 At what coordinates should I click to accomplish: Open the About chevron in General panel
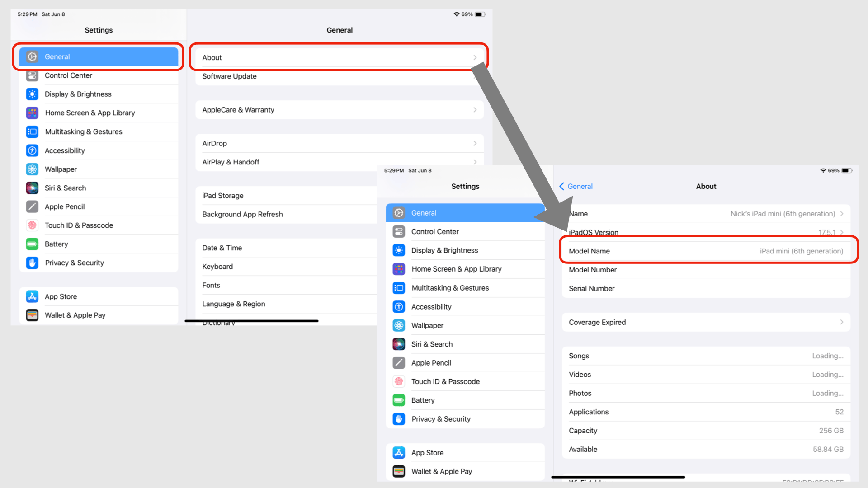click(475, 57)
